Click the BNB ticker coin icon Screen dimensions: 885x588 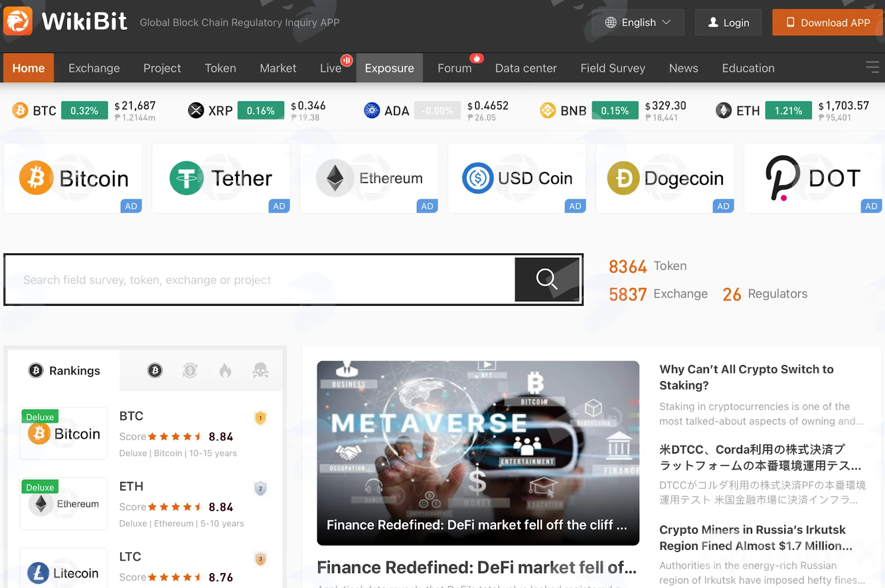click(548, 111)
